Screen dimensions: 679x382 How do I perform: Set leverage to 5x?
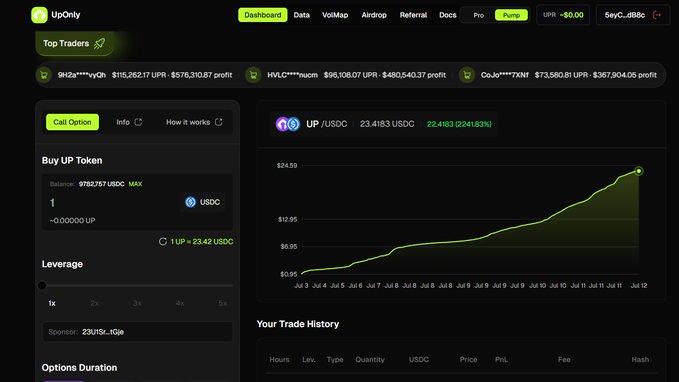(x=223, y=303)
